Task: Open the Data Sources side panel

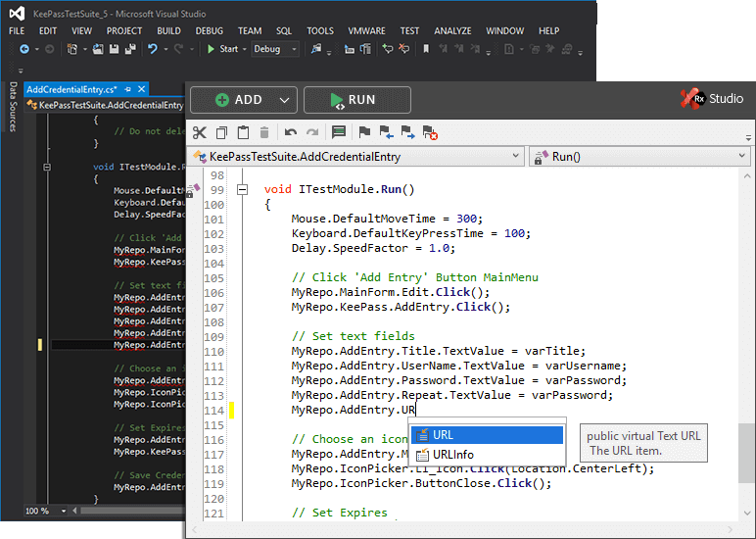Action: click(x=13, y=107)
